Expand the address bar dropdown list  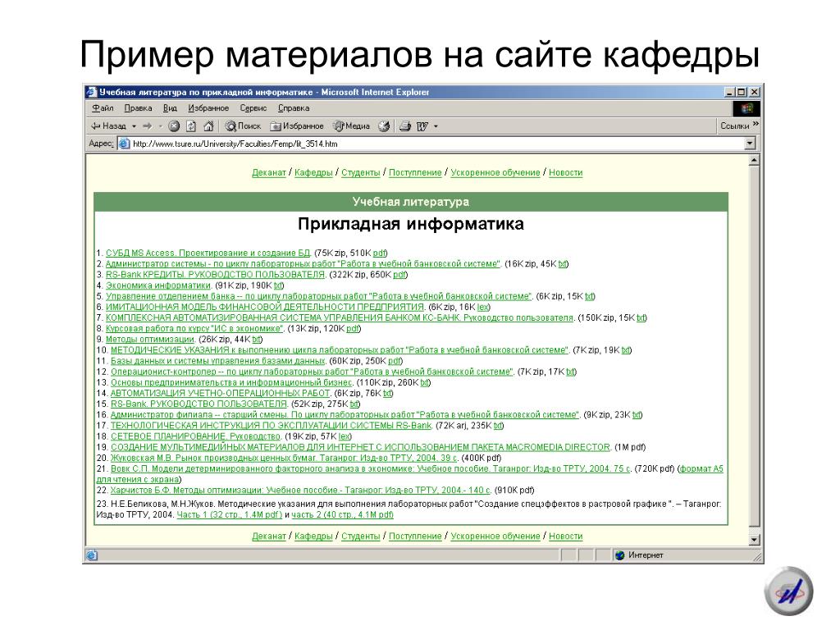(750, 144)
